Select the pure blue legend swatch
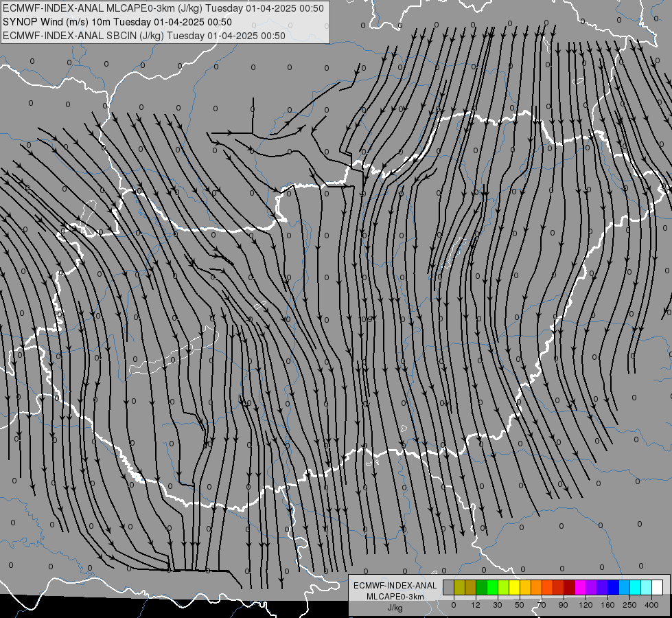 tap(613, 587)
